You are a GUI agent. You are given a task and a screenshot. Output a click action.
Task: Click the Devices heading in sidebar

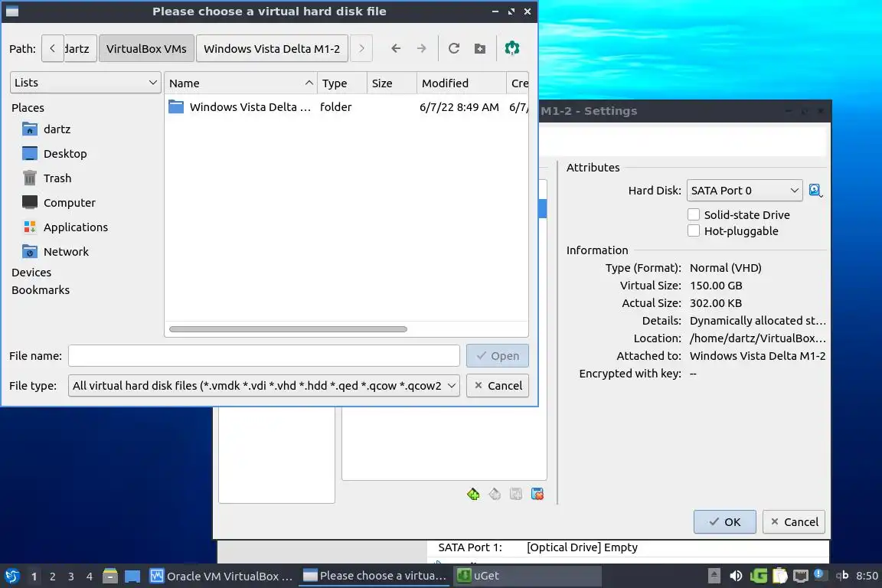pos(31,273)
